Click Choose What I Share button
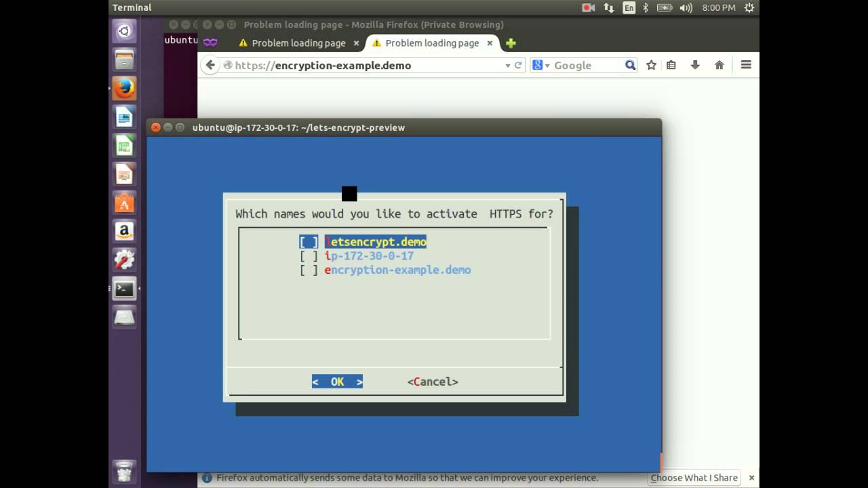Image resolution: width=868 pixels, height=488 pixels. pyautogui.click(x=694, y=478)
